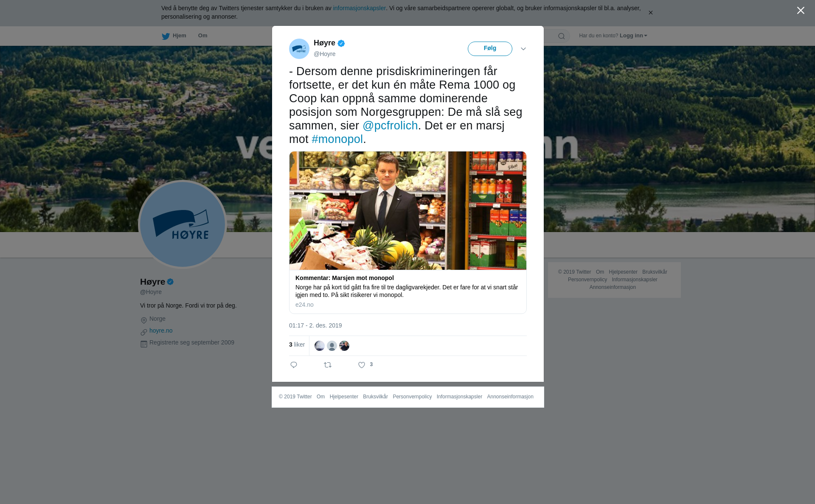Open the Logg inn dropdown

[x=633, y=36]
